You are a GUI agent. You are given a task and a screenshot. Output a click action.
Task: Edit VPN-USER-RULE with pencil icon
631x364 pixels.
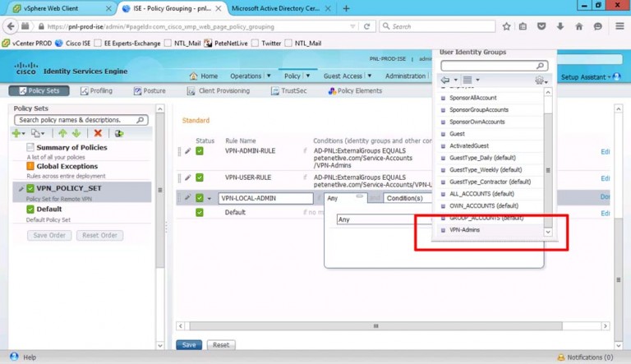tap(187, 177)
